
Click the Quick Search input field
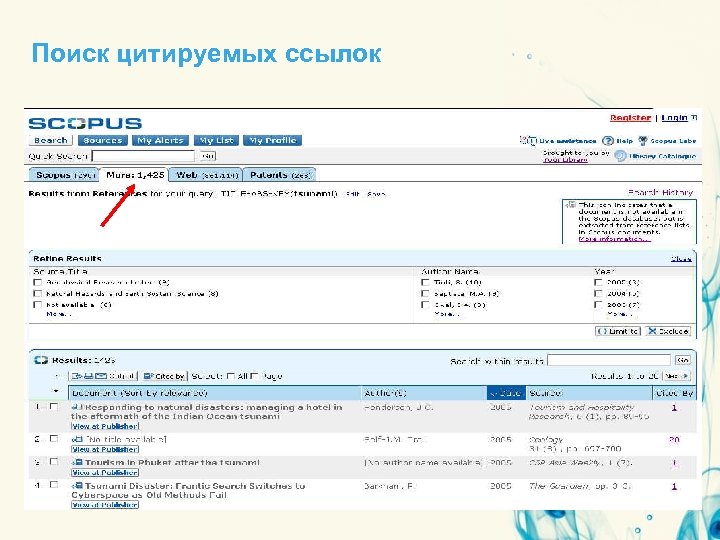click(x=143, y=156)
